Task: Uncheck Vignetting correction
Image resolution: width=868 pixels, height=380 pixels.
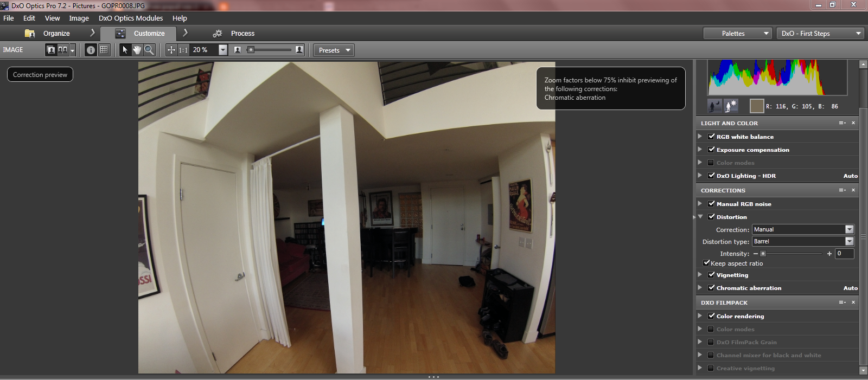Action: [711, 275]
